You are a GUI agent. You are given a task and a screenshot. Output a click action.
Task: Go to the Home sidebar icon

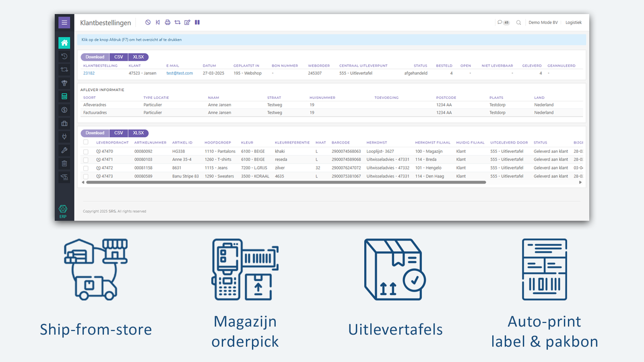[x=64, y=43]
